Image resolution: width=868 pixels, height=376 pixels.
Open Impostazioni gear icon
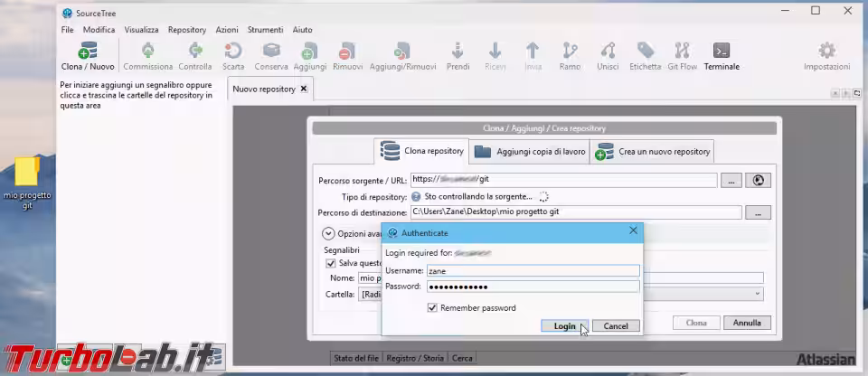(826, 52)
